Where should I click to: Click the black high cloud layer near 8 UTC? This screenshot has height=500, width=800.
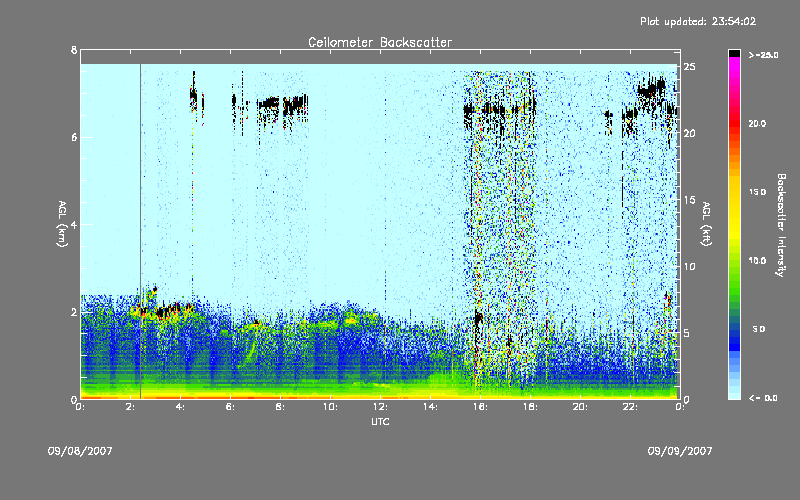coord(282,105)
